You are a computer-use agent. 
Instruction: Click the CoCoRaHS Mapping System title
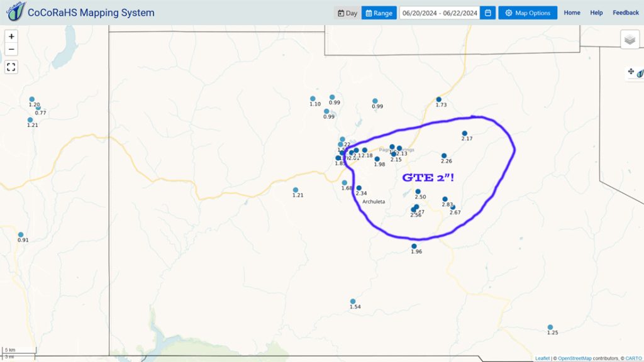point(91,13)
